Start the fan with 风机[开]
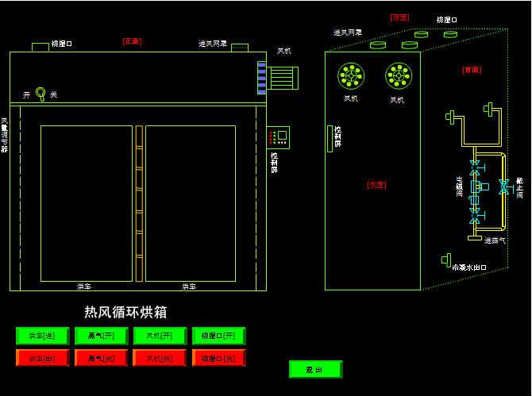 (x=160, y=336)
